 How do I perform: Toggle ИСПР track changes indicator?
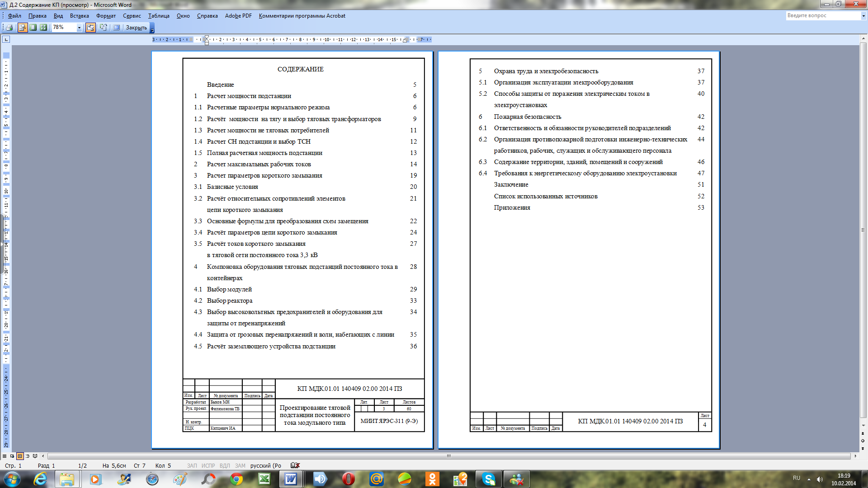coord(208,465)
